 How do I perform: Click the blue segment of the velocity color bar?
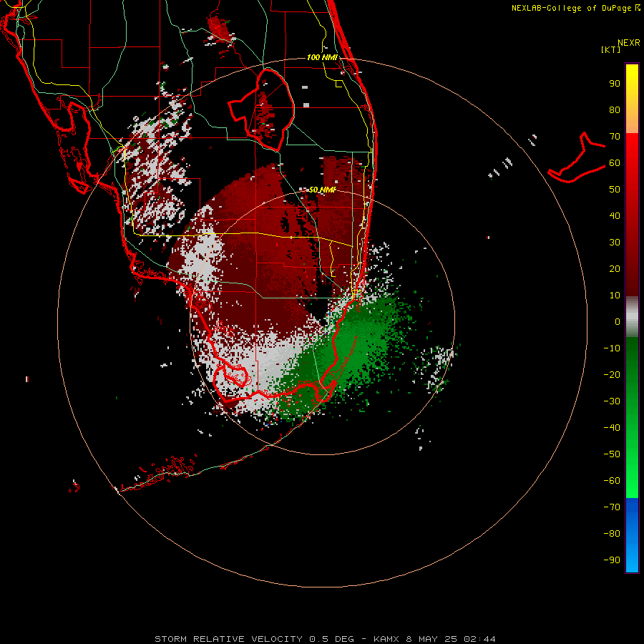[632, 535]
